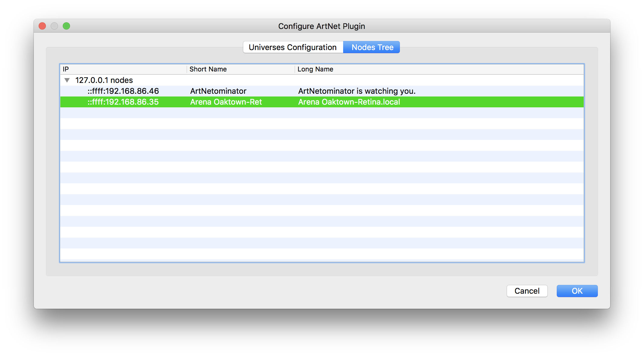Viewport: 644px width, 357px height.
Task: Click Arena Oaktown-Ret short name cell
Action: (x=226, y=102)
